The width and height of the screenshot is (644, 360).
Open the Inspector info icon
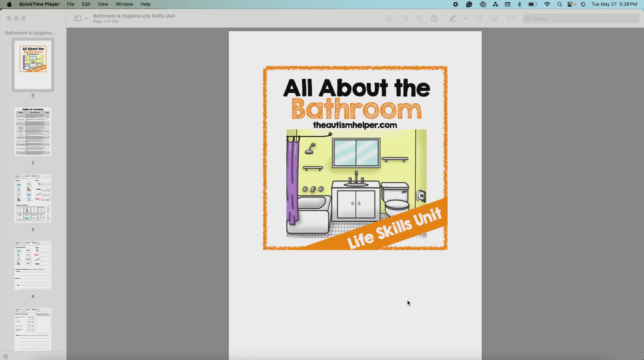tap(390, 19)
